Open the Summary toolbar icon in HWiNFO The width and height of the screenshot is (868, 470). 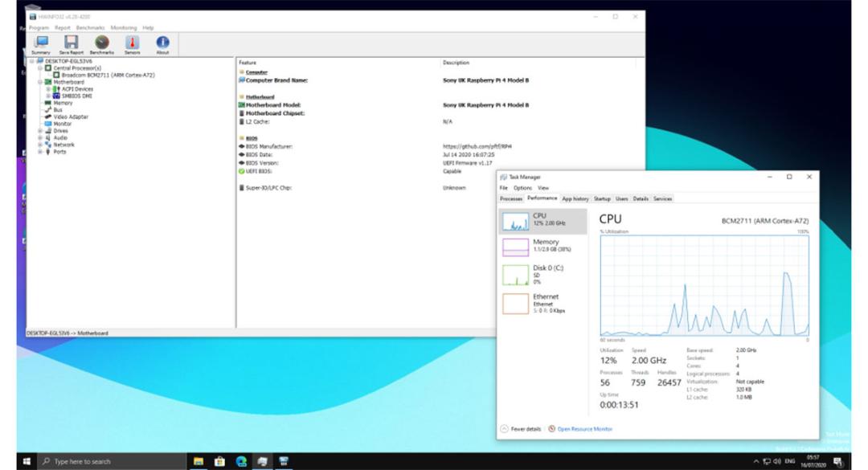coord(41,45)
